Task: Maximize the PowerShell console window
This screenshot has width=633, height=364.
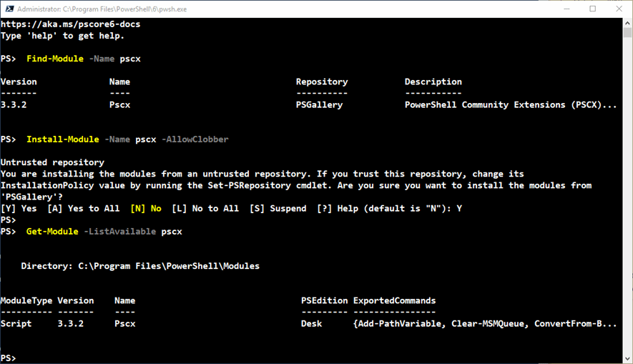Action: pyautogui.click(x=592, y=9)
